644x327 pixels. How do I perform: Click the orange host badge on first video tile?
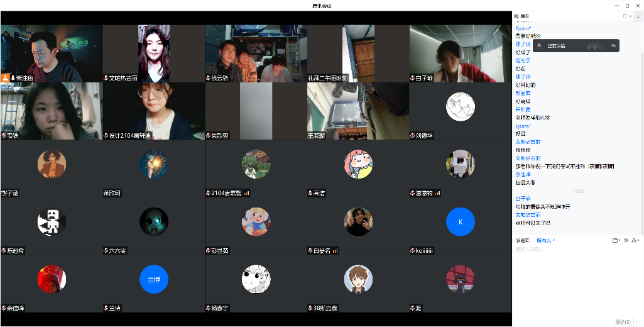tap(5, 78)
